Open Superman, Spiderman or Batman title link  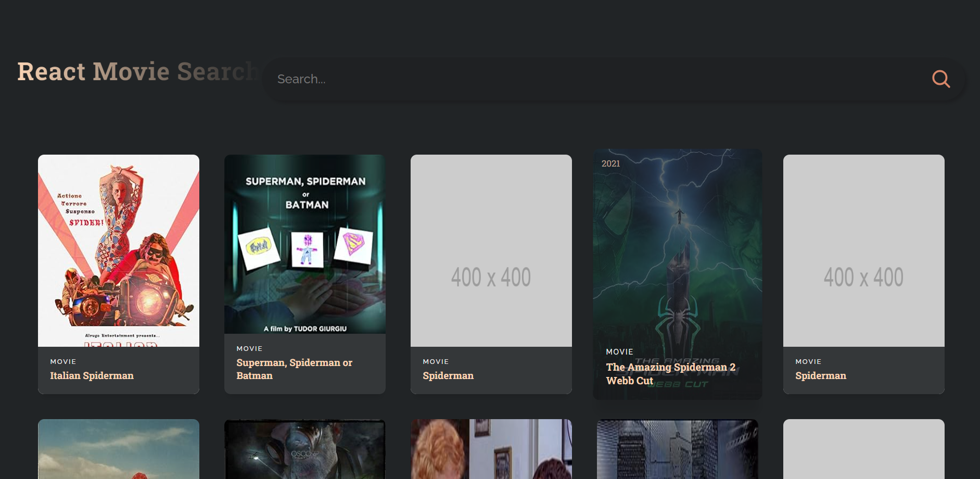click(x=294, y=369)
